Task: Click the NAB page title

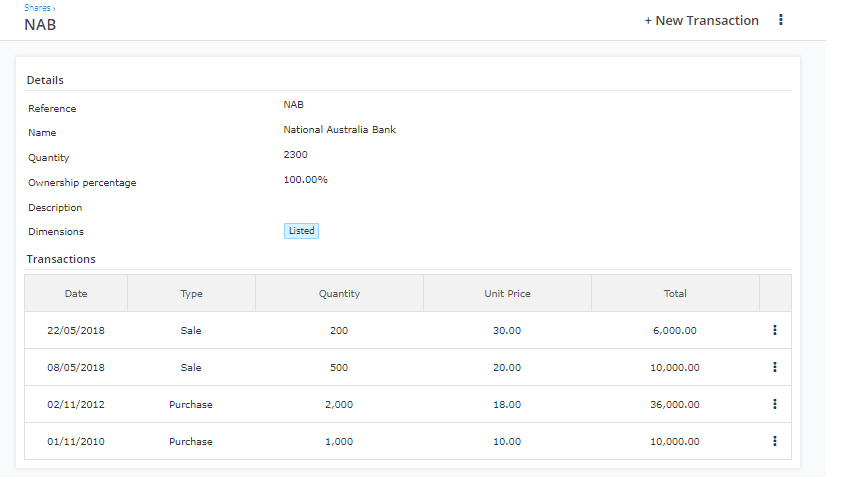Action: click(x=40, y=25)
